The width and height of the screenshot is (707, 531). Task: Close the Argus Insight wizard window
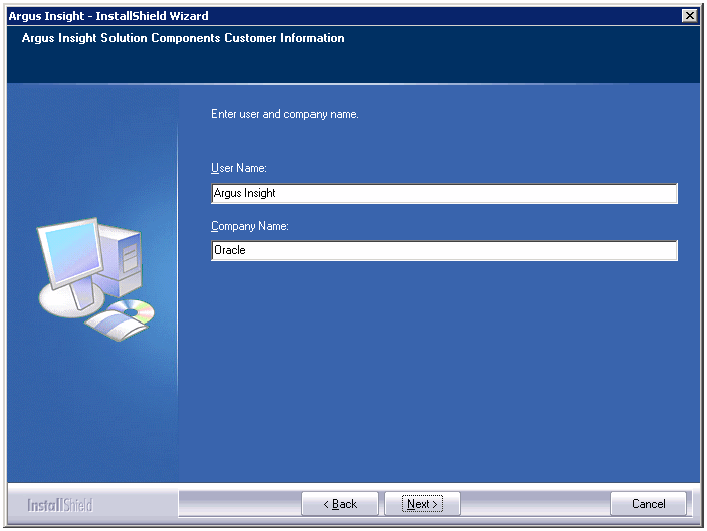689,16
